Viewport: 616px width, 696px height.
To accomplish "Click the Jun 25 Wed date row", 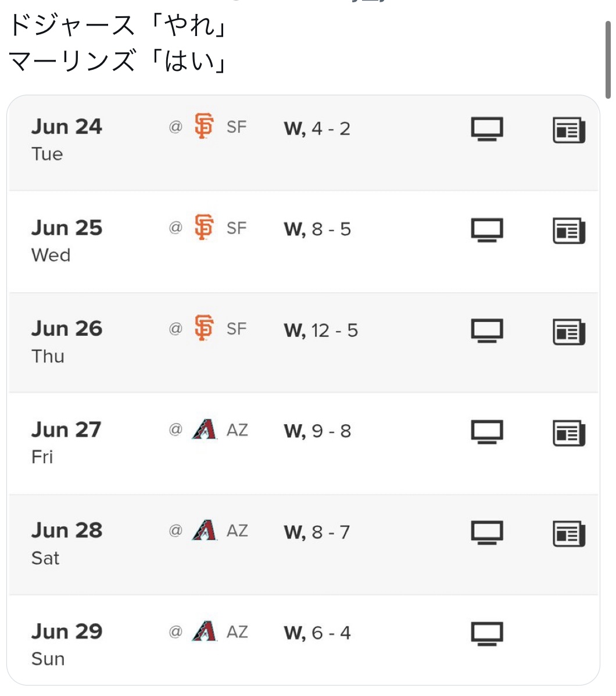I will coord(303,241).
